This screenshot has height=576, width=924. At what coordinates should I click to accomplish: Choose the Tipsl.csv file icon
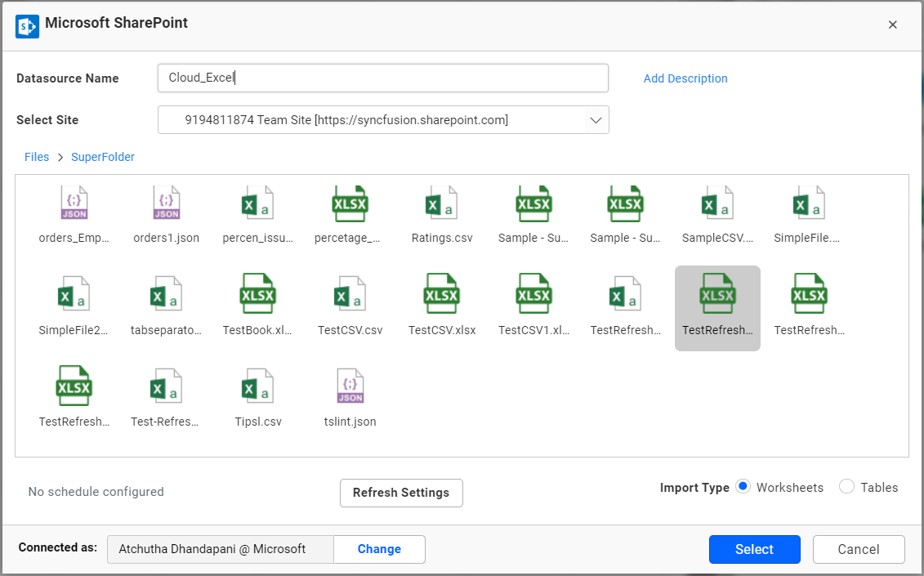point(258,386)
